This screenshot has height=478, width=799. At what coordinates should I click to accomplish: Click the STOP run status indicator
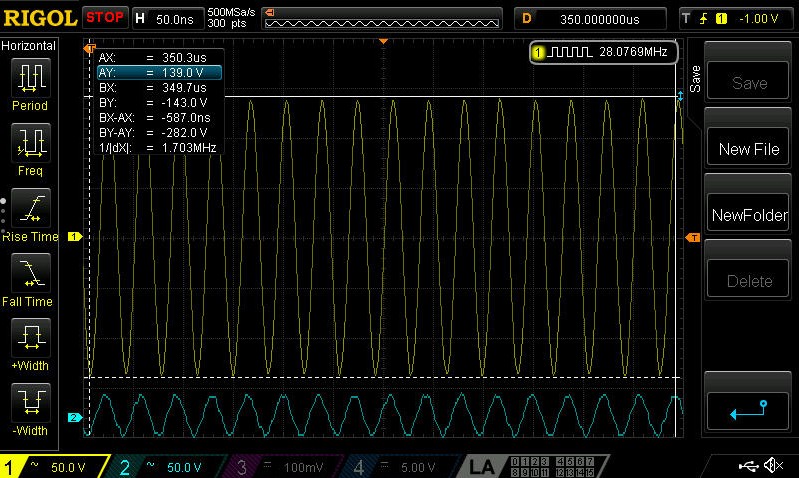(x=104, y=18)
